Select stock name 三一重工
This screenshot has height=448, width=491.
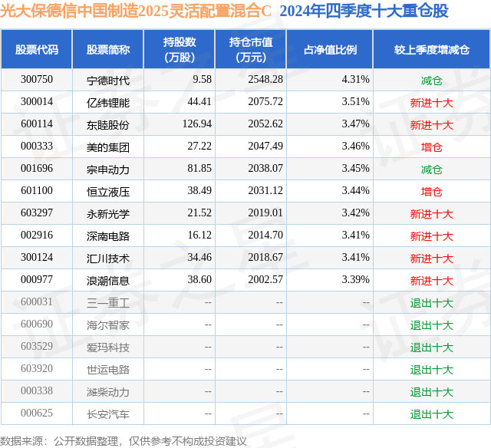(108, 303)
